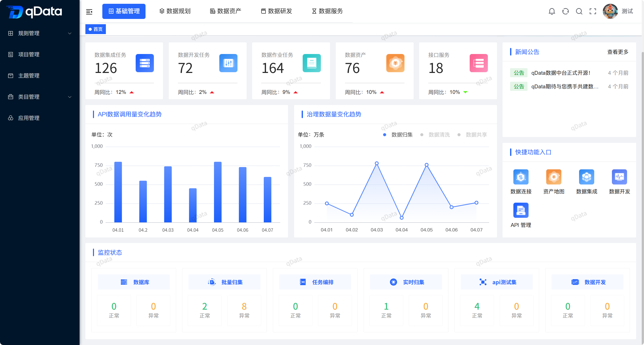Click the 数据作业任务 card icon
This screenshot has width=644, height=345.
pyautogui.click(x=312, y=63)
